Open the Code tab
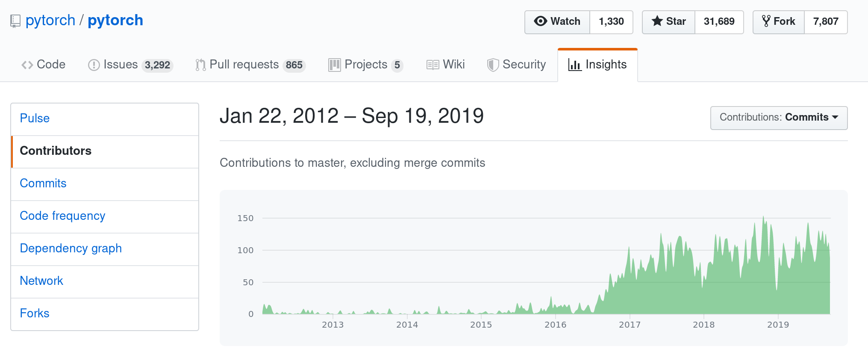The width and height of the screenshot is (868, 355). pyautogui.click(x=44, y=65)
